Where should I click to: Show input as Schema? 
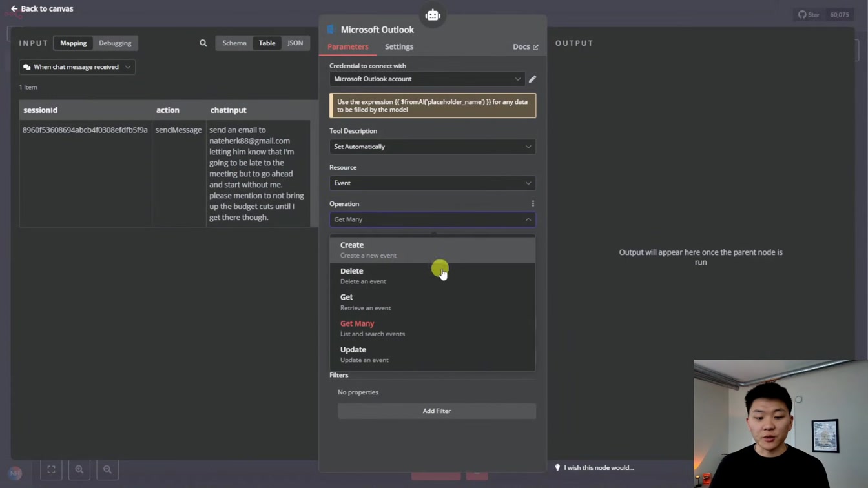pyautogui.click(x=234, y=43)
